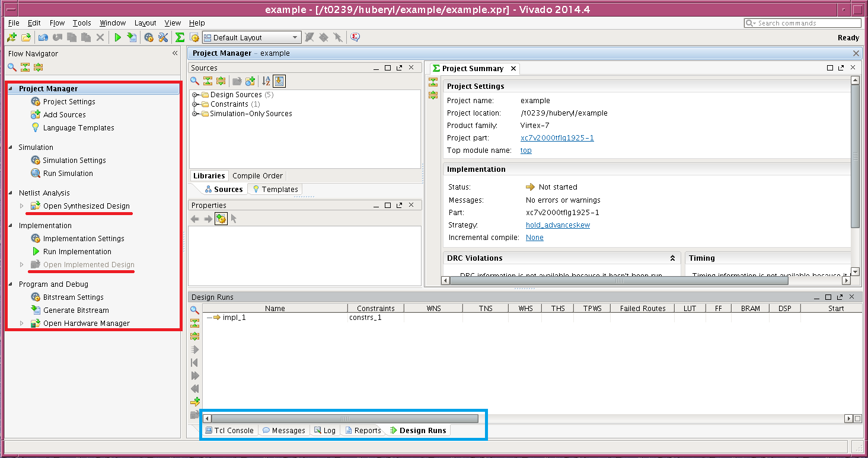
Task: Toggle the A-Z sort button in Sources panel
Action: [x=266, y=81]
